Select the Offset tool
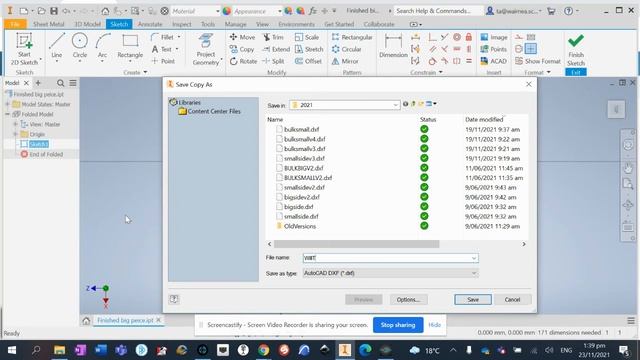640x360 pixels. tap(308, 61)
